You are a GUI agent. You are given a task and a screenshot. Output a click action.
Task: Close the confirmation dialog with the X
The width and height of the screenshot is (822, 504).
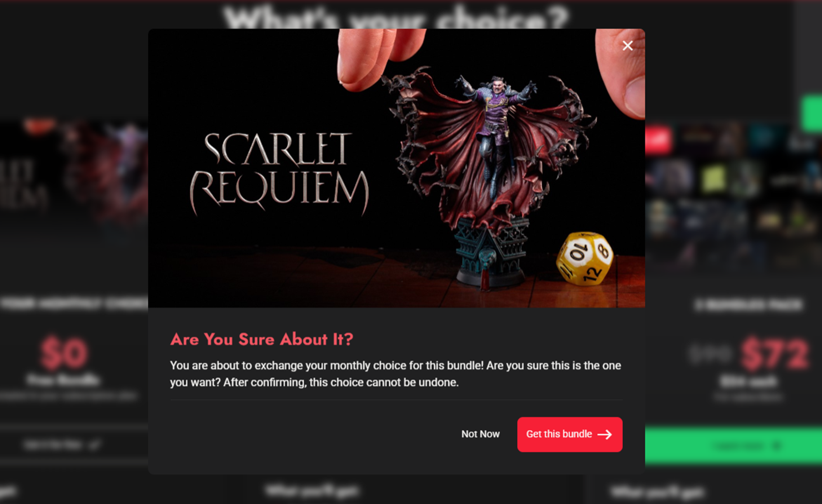coord(628,46)
